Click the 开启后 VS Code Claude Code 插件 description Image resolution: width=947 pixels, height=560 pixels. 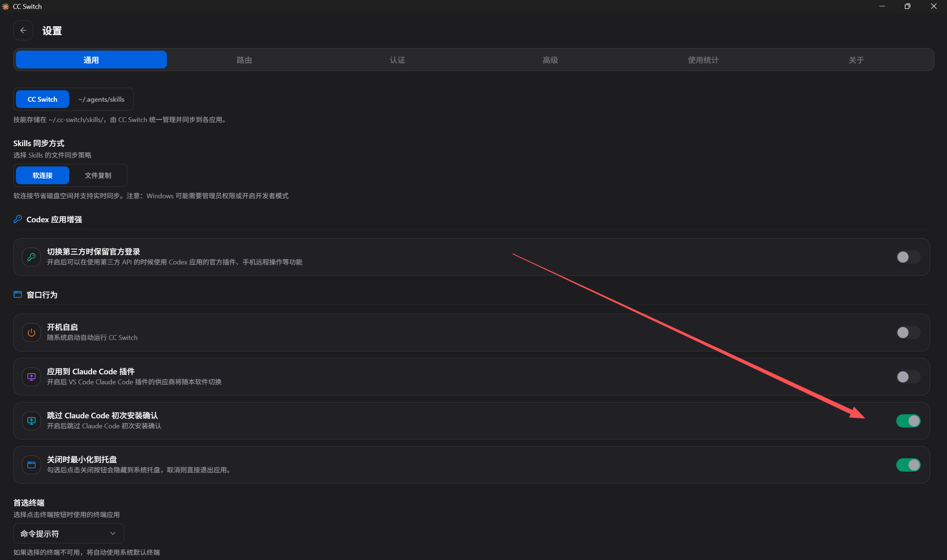[x=134, y=382]
